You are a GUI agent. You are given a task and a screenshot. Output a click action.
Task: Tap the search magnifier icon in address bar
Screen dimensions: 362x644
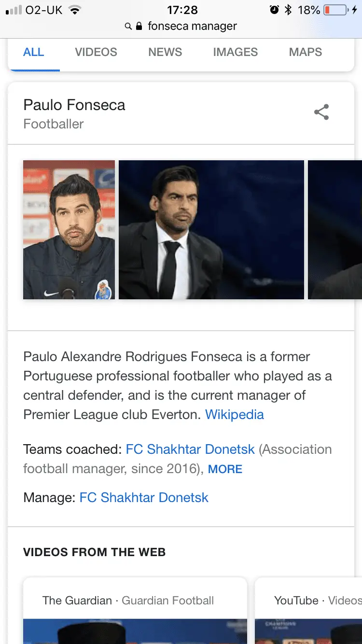click(128, 27)
